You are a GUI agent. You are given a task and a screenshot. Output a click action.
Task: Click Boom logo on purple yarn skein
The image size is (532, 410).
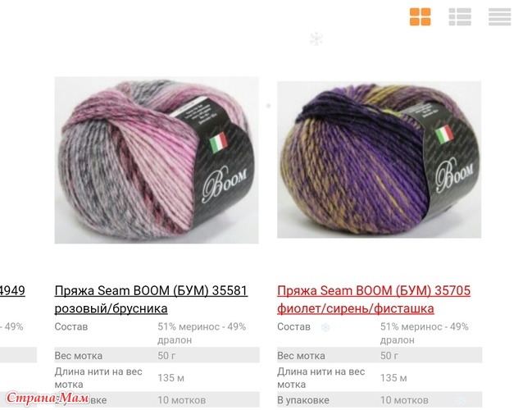pyautogui.click(x=454, y=174)
